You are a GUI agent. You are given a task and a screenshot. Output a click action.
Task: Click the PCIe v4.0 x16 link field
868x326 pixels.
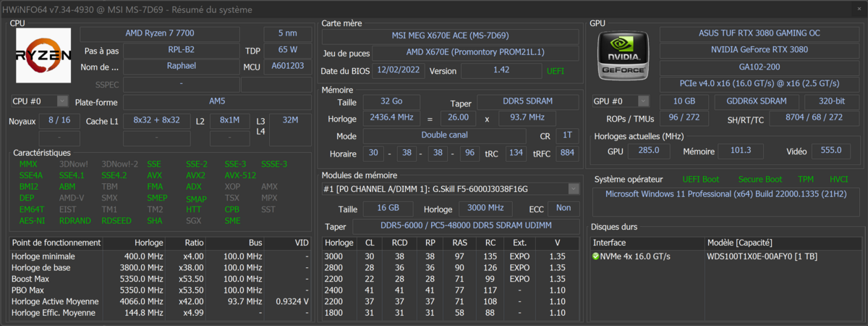(759, 83)
